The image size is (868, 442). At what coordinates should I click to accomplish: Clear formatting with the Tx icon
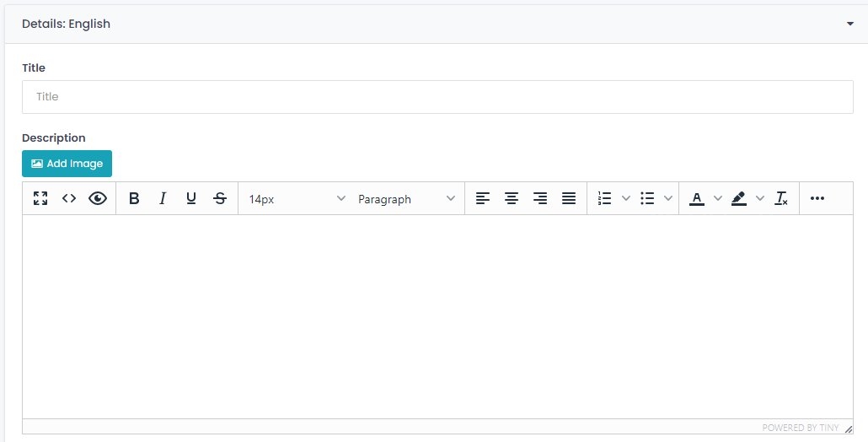click(x=782, y=198)
